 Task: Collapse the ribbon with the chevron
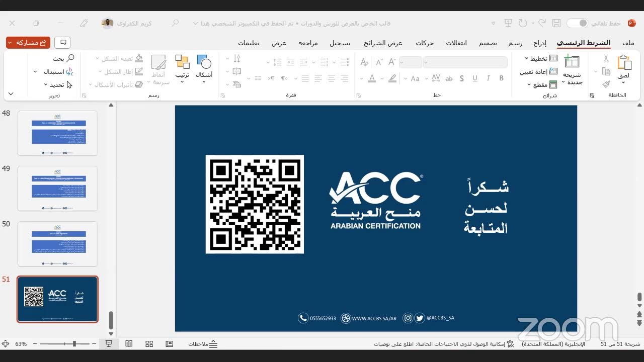coord(11,94)
